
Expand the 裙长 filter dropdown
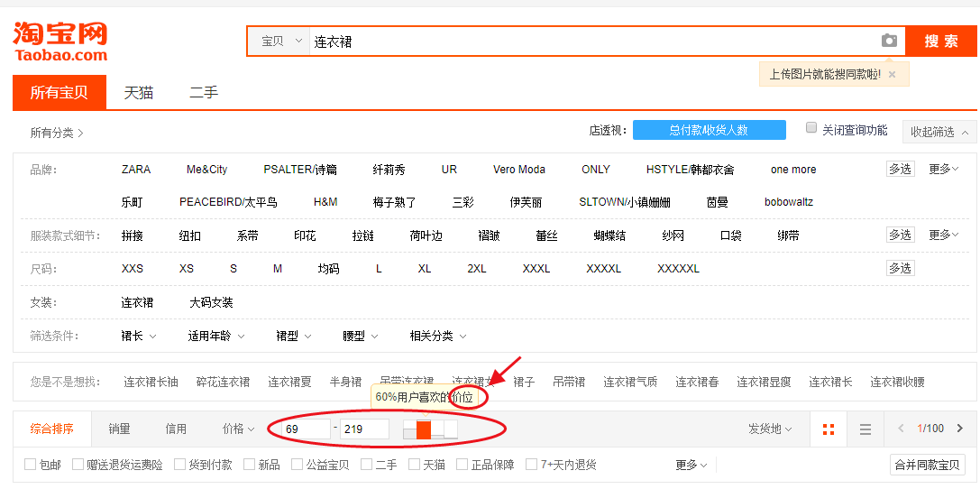(x=139, y=336)
